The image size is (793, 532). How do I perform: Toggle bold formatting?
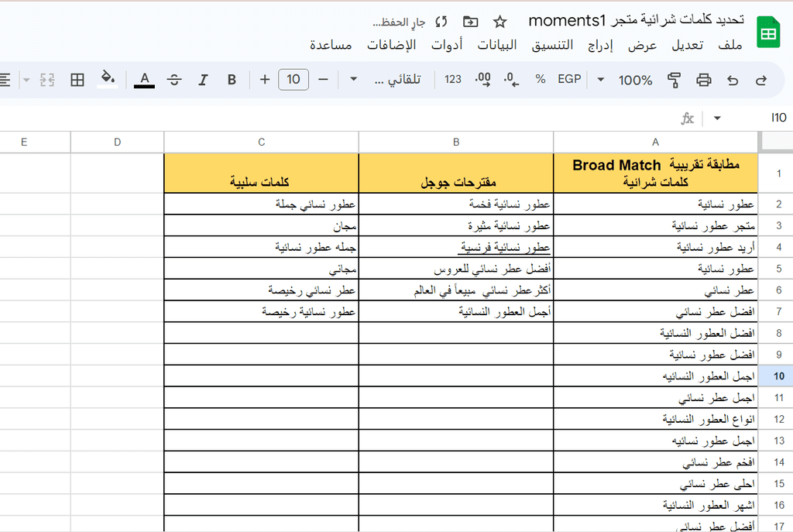232,80
